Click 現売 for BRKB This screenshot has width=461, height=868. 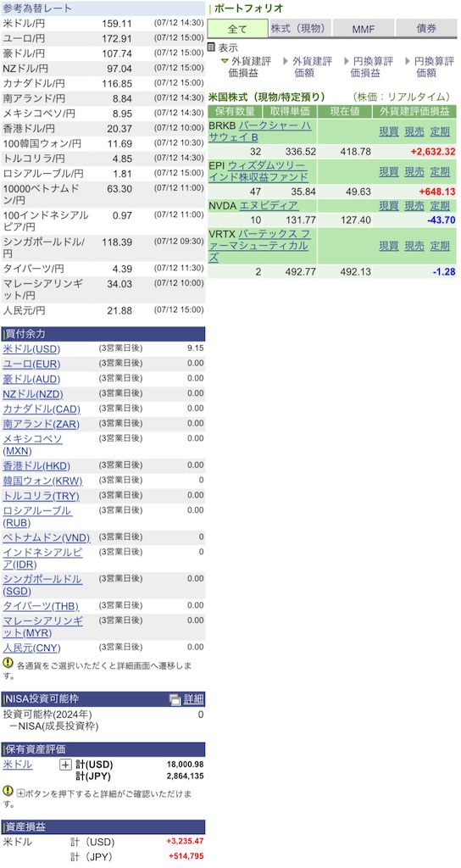point(414,131)
